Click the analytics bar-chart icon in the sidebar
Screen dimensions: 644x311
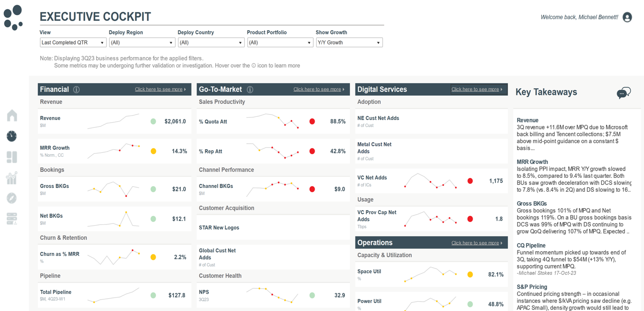12,177
